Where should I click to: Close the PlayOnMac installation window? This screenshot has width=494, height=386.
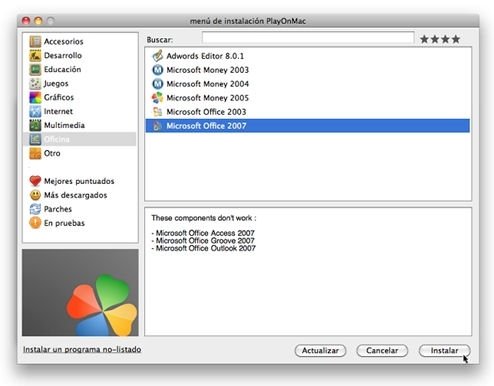pos(26,21)
